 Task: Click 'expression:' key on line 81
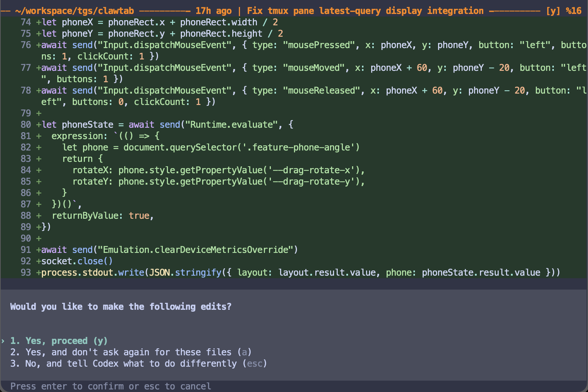coord(80,136)
